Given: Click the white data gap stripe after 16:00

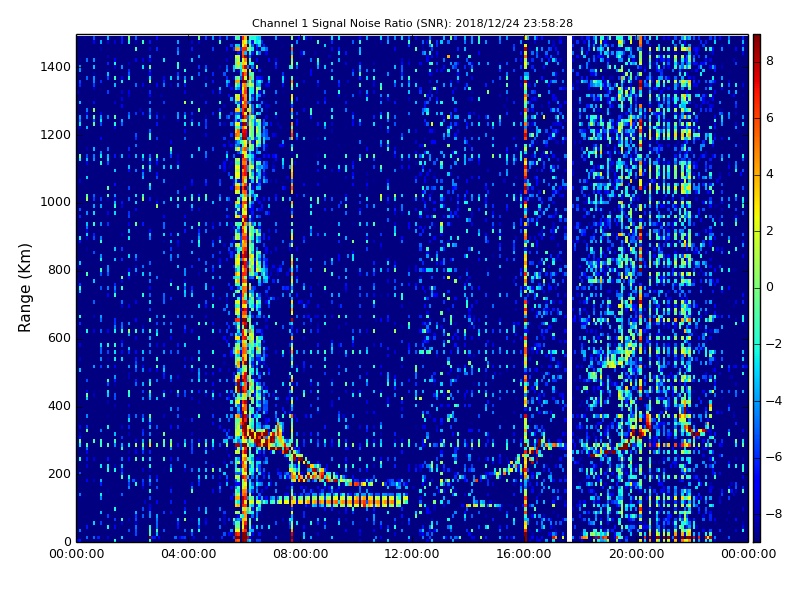Looking at the screenshot, I should [x=569, y=288].
